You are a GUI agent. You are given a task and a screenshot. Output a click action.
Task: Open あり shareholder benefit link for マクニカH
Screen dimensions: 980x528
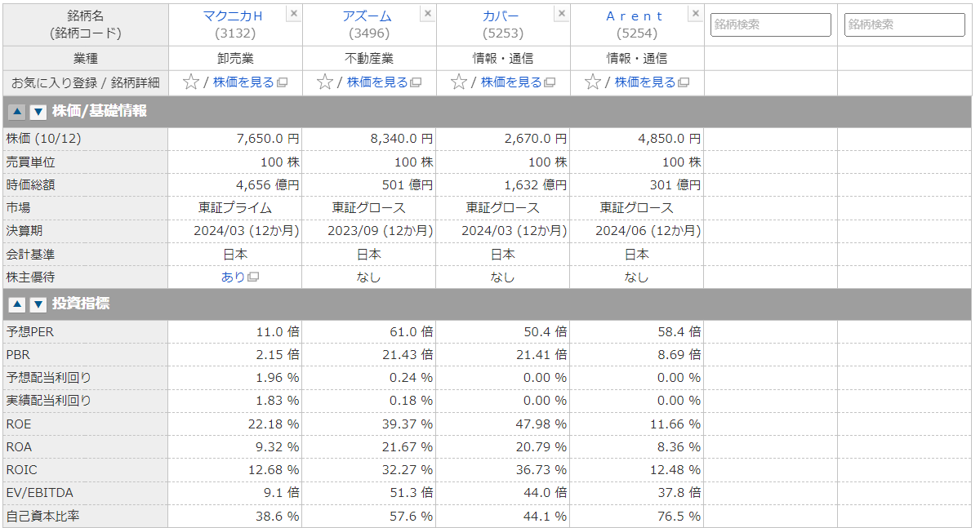pos(234,277)
